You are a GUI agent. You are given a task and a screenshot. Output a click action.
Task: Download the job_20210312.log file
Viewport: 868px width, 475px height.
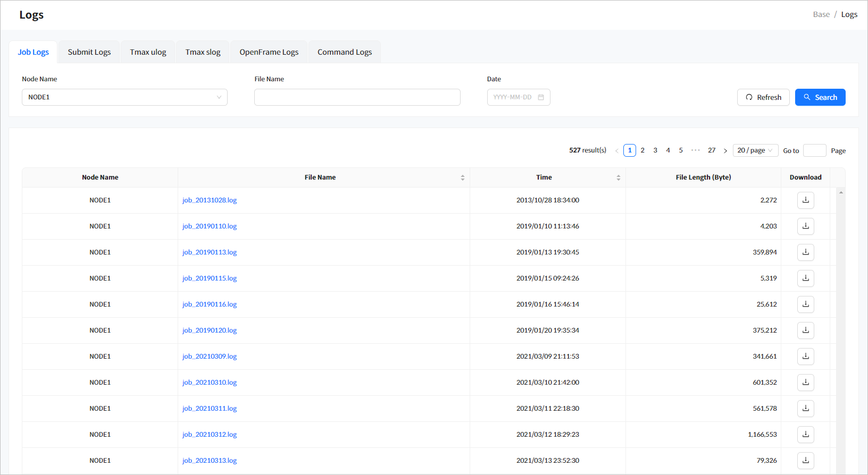tap(805, 435)
